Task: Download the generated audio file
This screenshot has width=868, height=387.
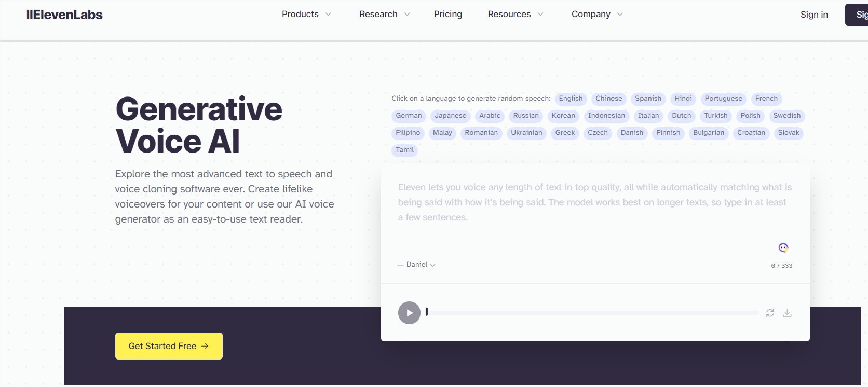Action: (x=787, y=313)
